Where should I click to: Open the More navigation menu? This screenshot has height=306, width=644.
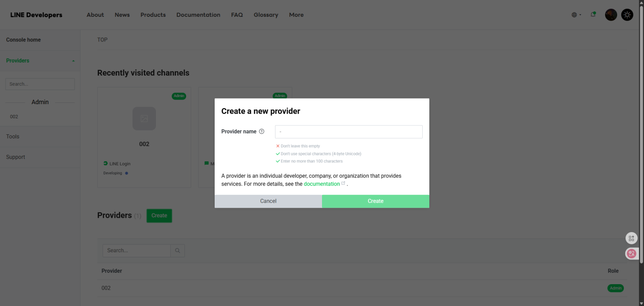[x=296, y=15]
